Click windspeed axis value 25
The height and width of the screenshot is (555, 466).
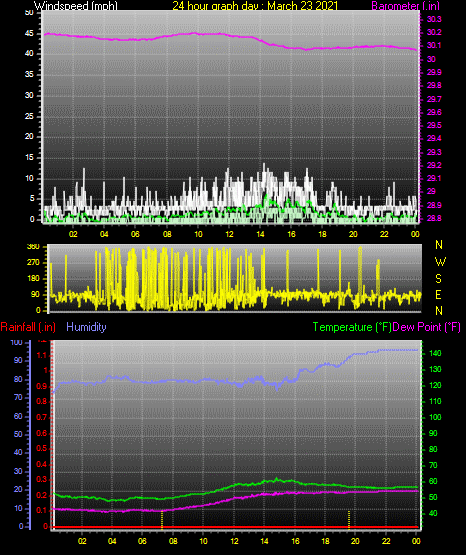click(29, 116)
